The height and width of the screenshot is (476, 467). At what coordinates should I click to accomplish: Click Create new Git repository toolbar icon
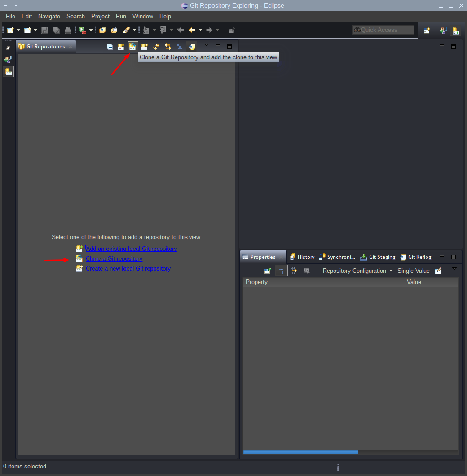click(144, 47)
